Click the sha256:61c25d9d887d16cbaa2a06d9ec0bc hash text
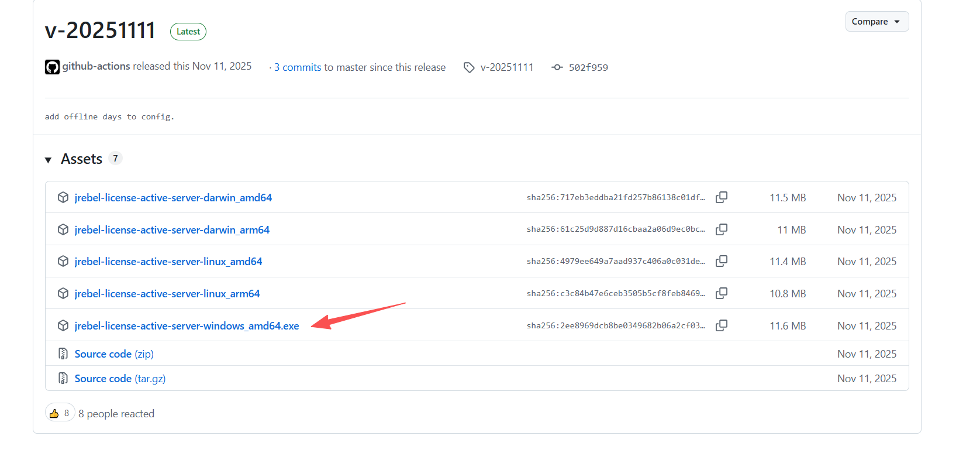Image resolution: width=980 pixels, height=453 pixels. pyautogui.click(x=616, y=229)
